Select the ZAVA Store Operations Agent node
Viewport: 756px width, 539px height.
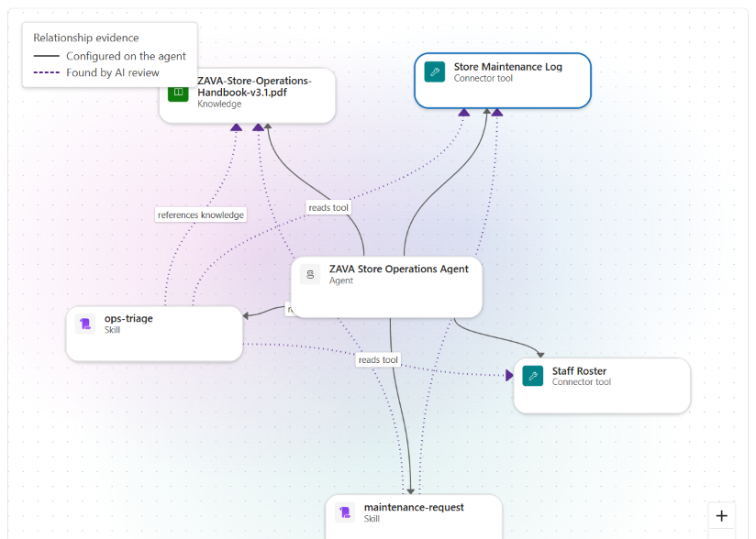386,287
